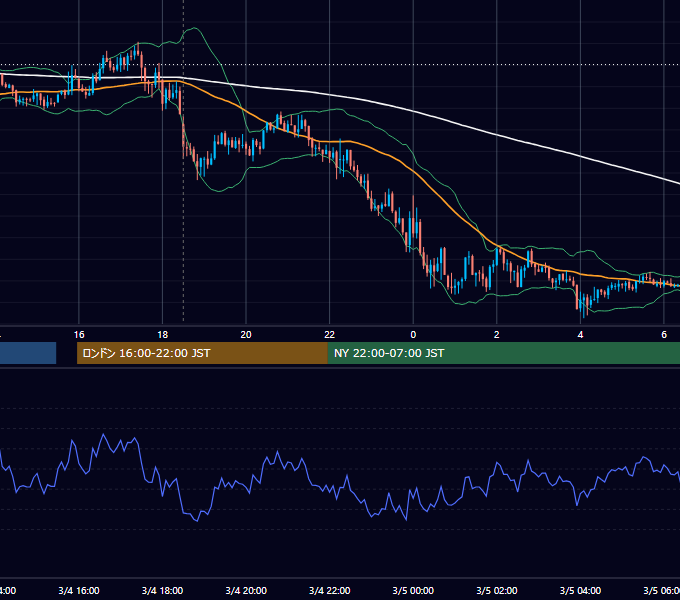
Task: Click the 3/5 02:00 label on the bottom axis
Action: click(x=497, y=590)
